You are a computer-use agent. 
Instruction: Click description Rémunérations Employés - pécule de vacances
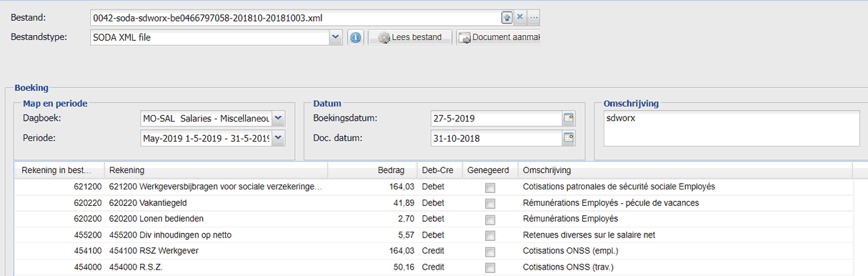coord(611,203)
